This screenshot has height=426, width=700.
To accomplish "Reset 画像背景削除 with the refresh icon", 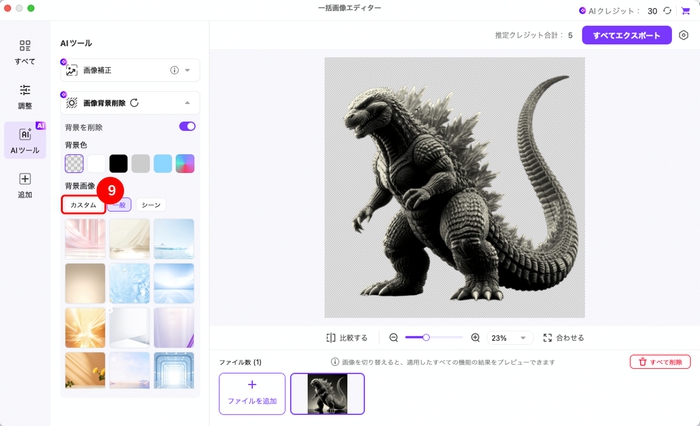I will (134, 103).
